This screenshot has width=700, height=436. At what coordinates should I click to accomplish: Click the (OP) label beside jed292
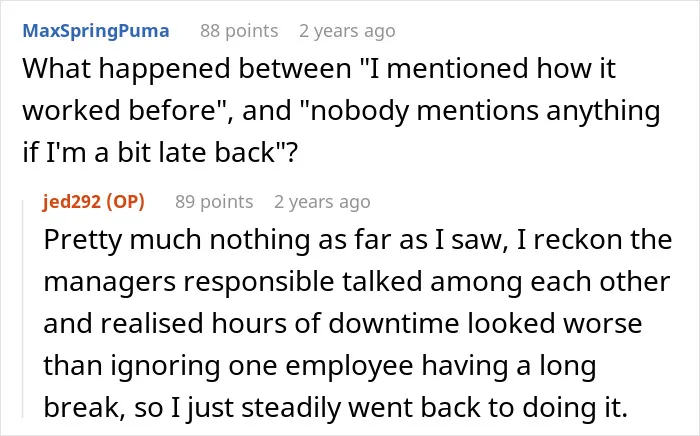coord(125,202)
